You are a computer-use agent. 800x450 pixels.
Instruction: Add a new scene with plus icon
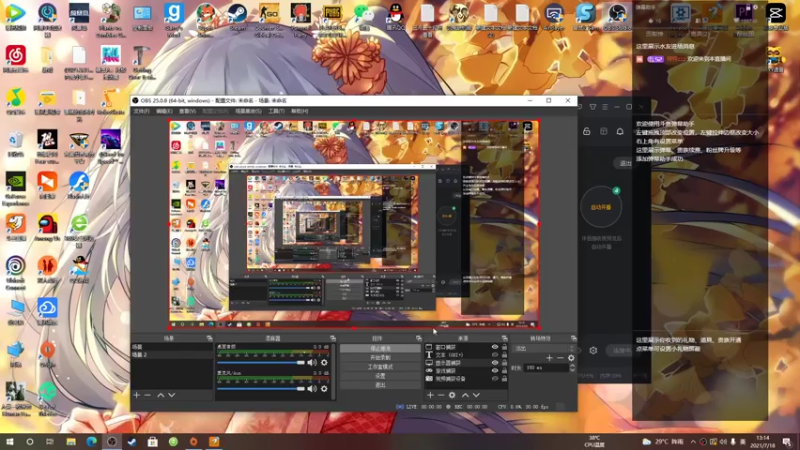point(136,395)
